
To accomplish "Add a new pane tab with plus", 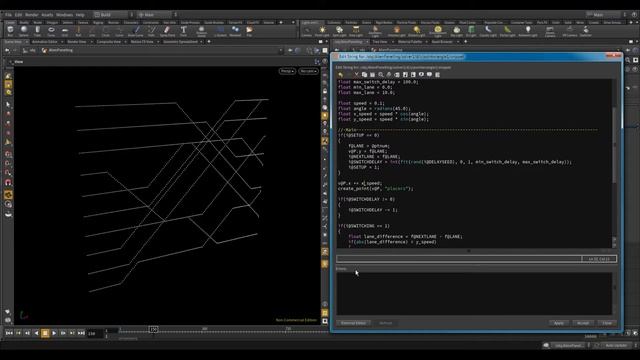I will [x=209, y=42].
